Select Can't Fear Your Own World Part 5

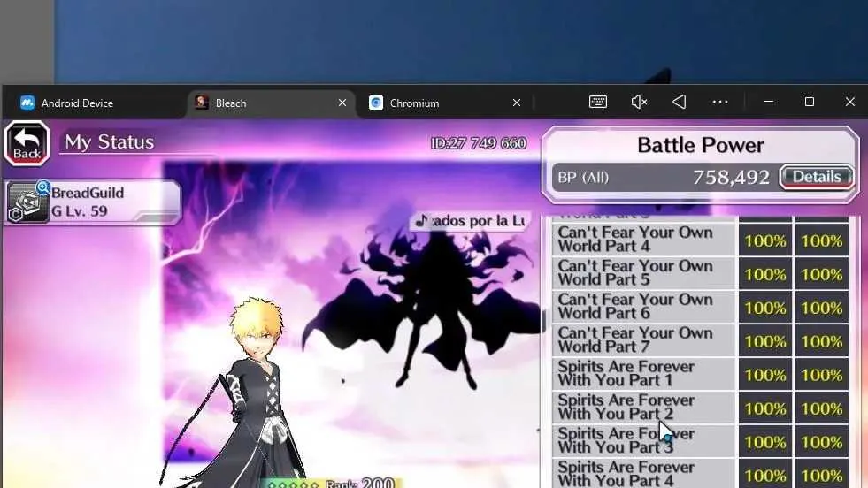643,273
